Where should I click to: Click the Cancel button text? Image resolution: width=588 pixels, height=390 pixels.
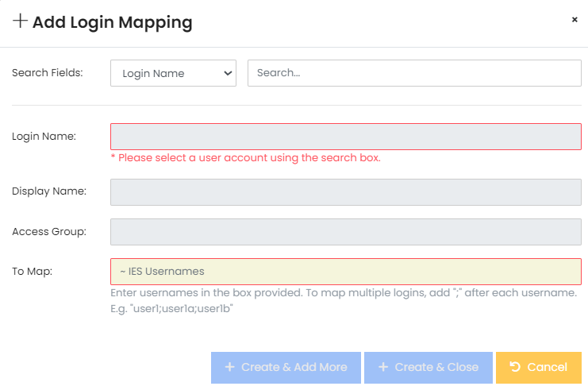click(547, 367)
